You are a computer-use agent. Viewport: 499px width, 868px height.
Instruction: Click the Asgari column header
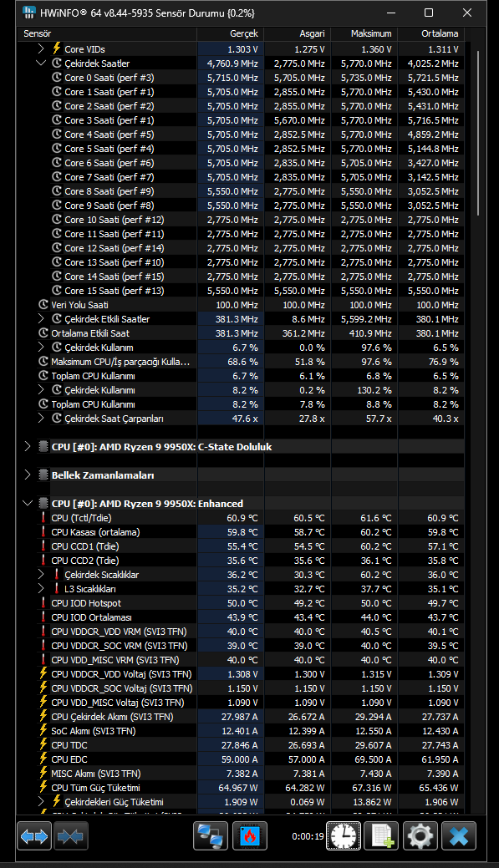(298, 33)
